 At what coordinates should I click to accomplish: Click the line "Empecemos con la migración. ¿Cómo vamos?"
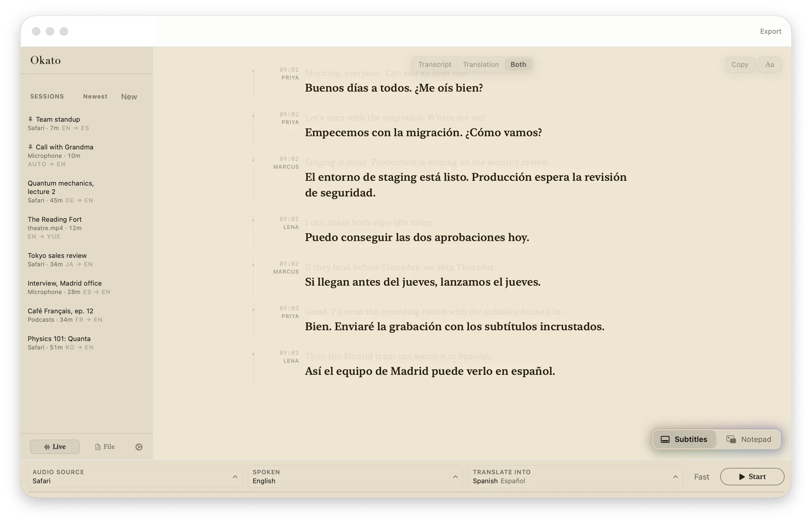[x=423, y=132]
